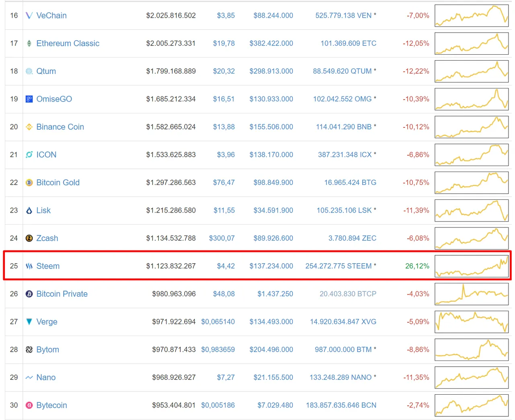
Task: Click Steem volume $137.234.000
Action: click(x=271, y=266)
